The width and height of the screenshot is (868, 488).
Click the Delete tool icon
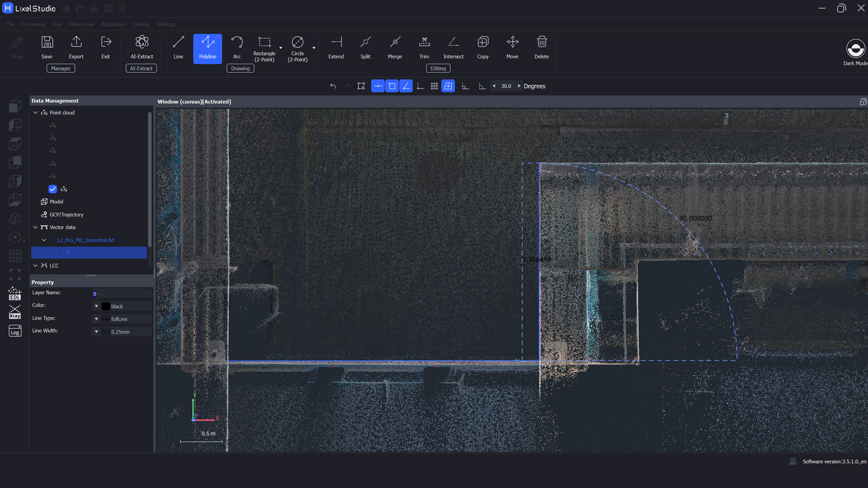tap(541, 47)
